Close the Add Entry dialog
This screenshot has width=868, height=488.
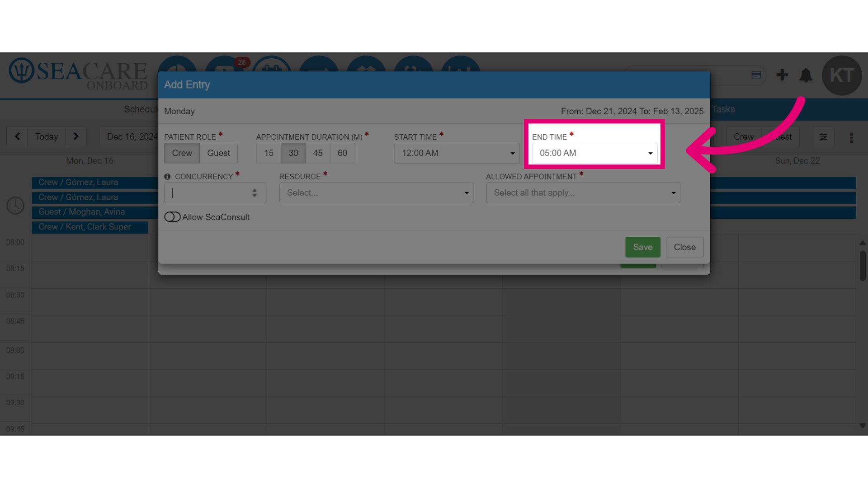(684, 247)
